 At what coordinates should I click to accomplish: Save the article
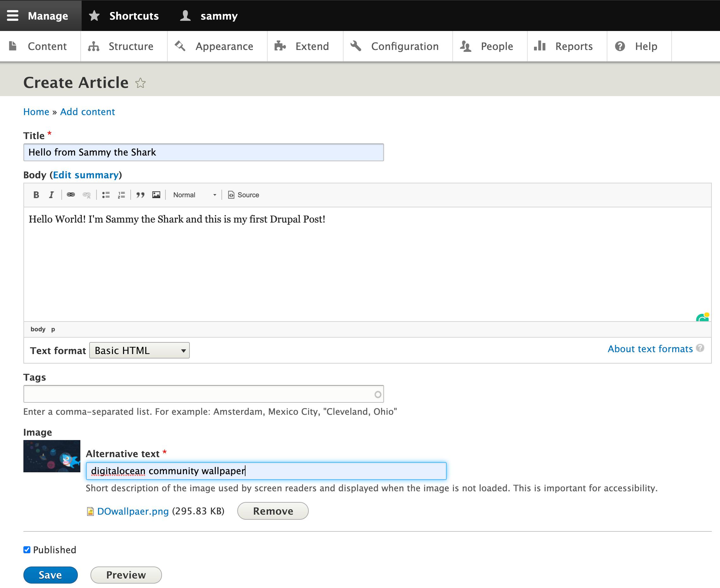tap(50, 575)
